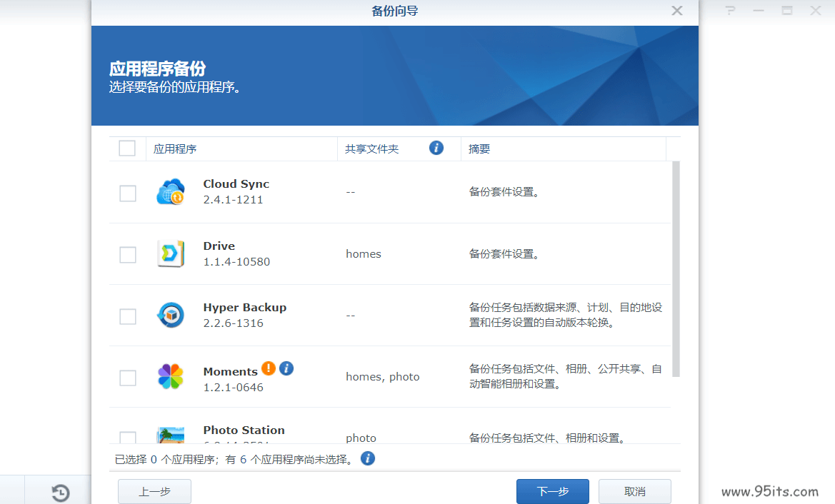Click the history clock icon in the background window
Image resolution: width=835 pixels, height=504 pixels.
tap(60, 493)
